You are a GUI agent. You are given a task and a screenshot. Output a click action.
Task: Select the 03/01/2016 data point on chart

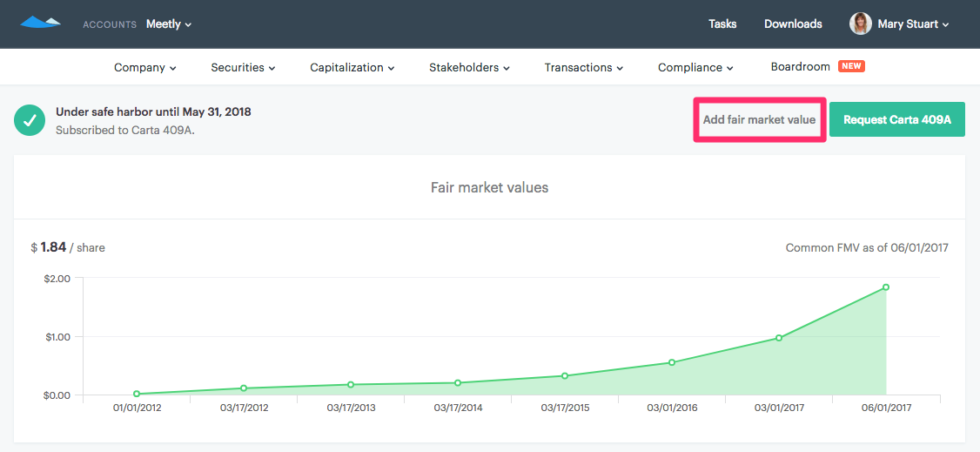point(672,362)
